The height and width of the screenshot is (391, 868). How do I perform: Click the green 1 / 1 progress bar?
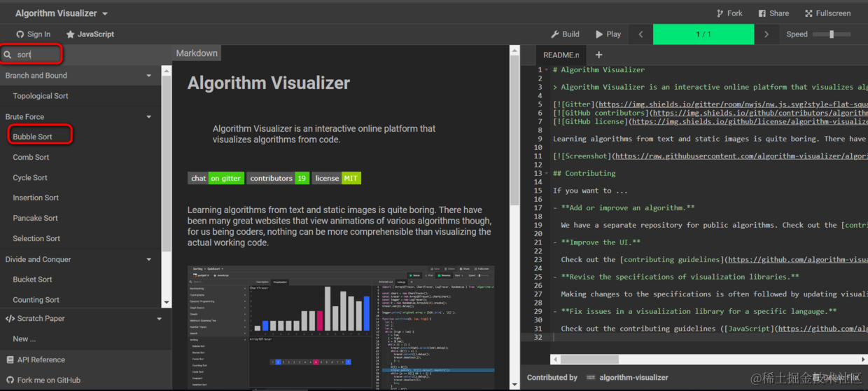click(703, 34)
